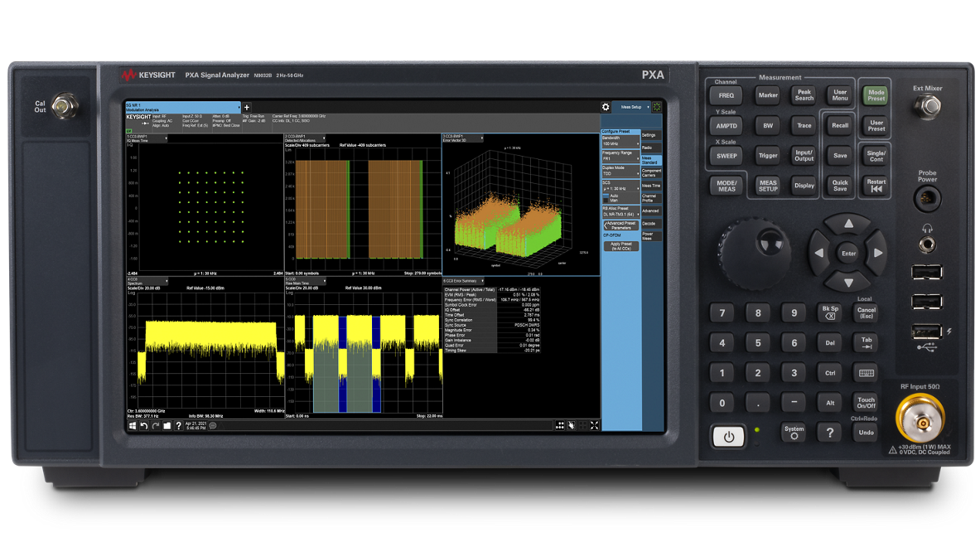Click the undo arrow in bottom toolbar
Viewport: 980px width, 552px height.
pyautogui.click(x=142, y=425)
